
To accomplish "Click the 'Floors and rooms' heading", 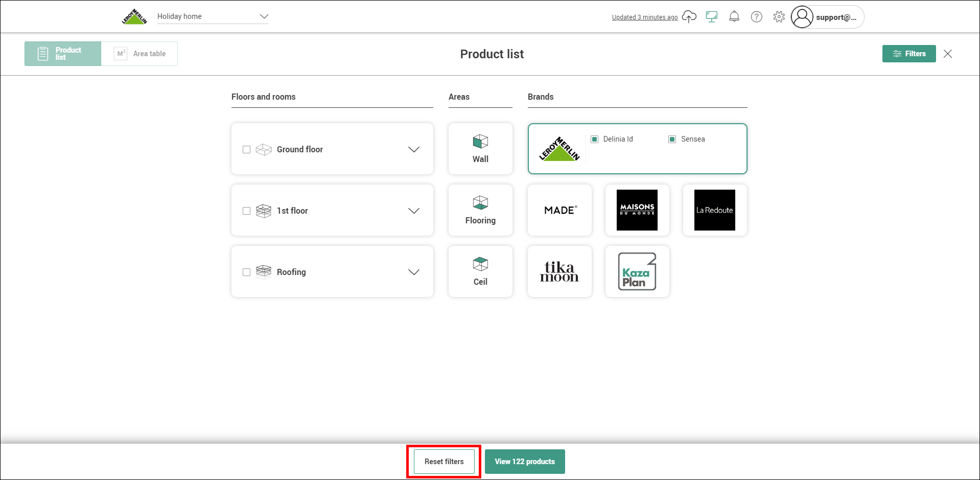I will click(263, 97).
